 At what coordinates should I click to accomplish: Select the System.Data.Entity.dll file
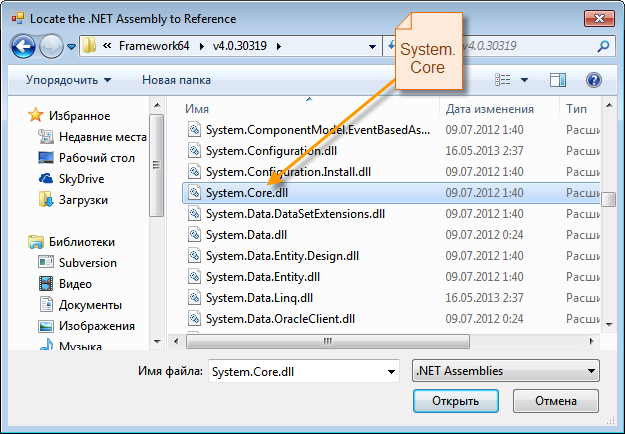tap(262, 277)
